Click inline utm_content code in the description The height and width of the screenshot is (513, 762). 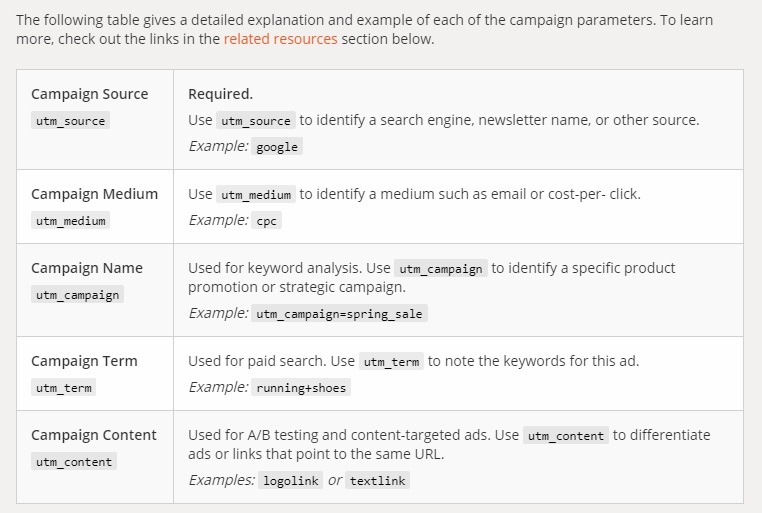click(566, 435)
